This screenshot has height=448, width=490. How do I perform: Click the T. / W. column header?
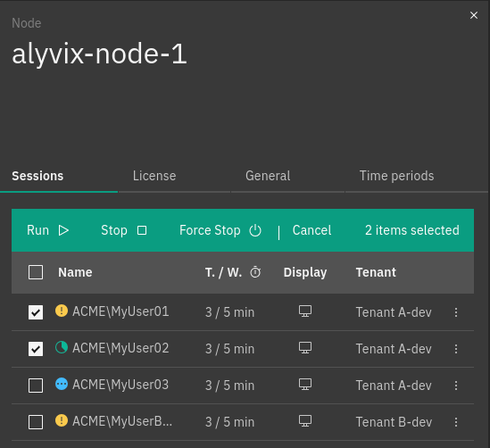pos(223,272)
